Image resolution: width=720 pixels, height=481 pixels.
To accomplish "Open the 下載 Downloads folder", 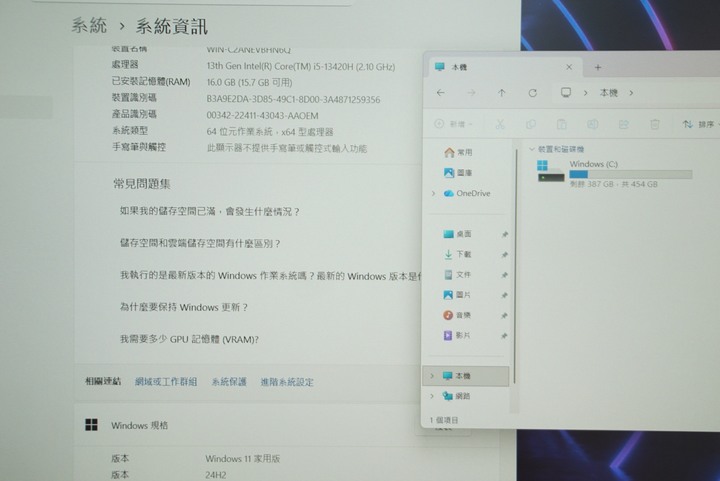I will pyautogui.click(x=463, y=255).
